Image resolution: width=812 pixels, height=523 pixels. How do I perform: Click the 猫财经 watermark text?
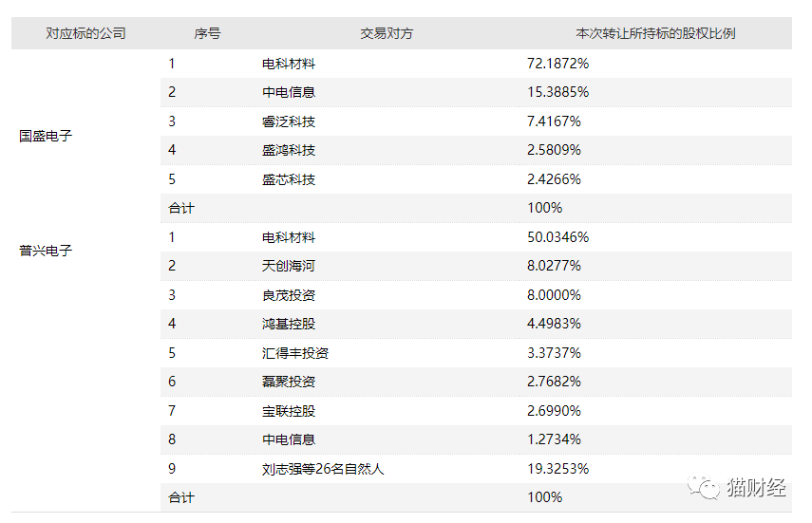[757, 488]
